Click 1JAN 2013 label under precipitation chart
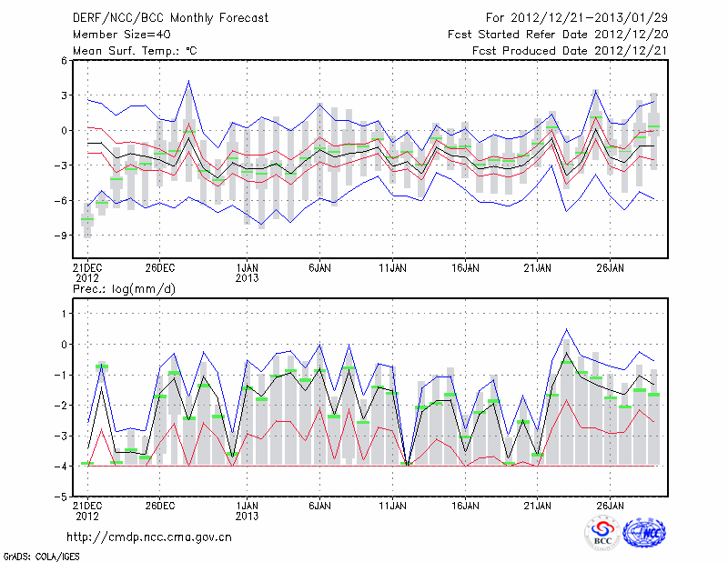Screen dimensions: 728x562 coord(247,509)
